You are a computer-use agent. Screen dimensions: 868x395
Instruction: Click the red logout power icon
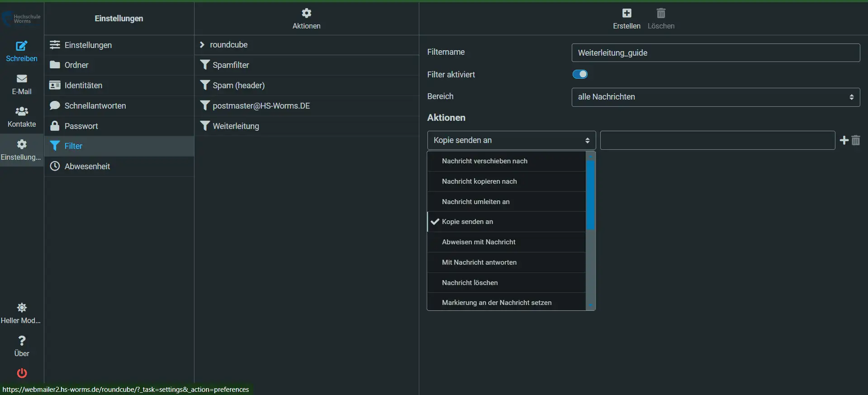coord(22,373)
